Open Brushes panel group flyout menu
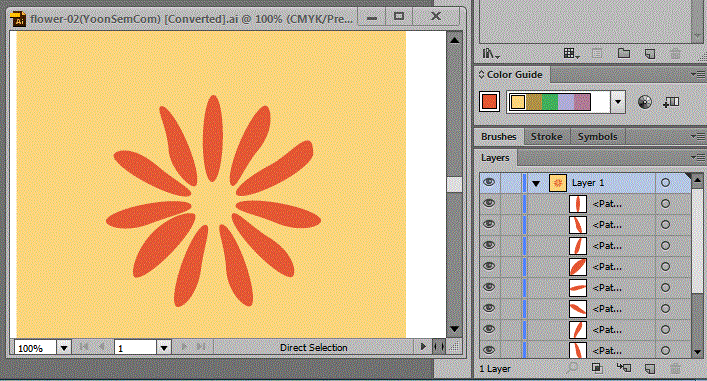 (699, 136)
